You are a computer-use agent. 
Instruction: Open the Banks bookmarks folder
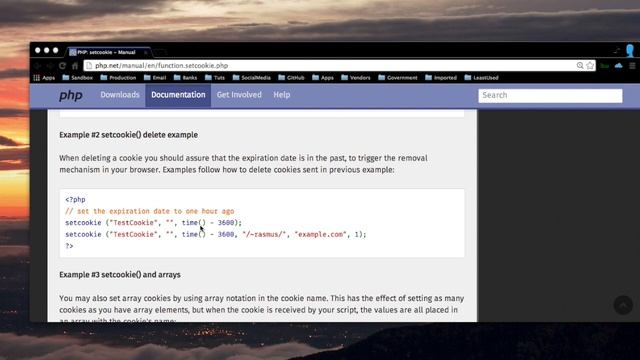185,78
